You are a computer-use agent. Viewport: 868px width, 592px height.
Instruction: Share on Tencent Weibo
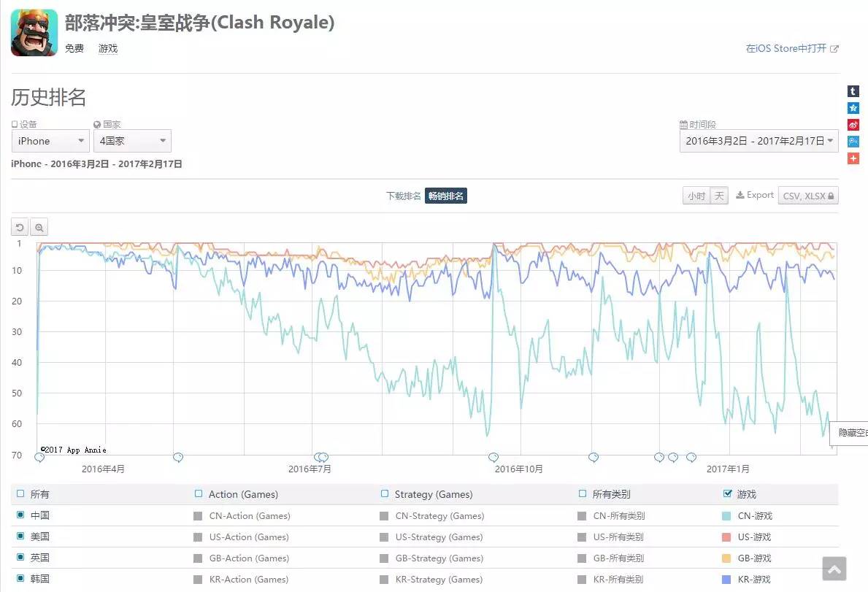click(x=853, y=142)
